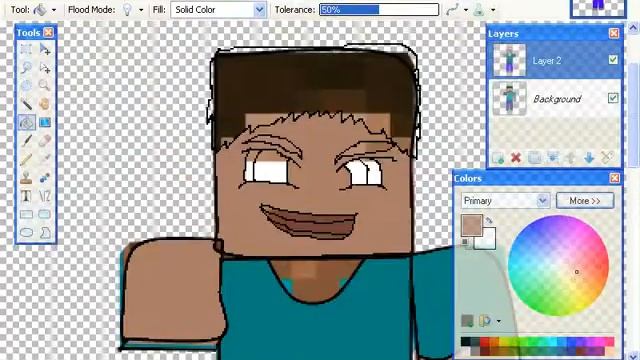Toggle Layer 2 visibility checkbox
Screen dimensions: 640x360
[613, 60]
